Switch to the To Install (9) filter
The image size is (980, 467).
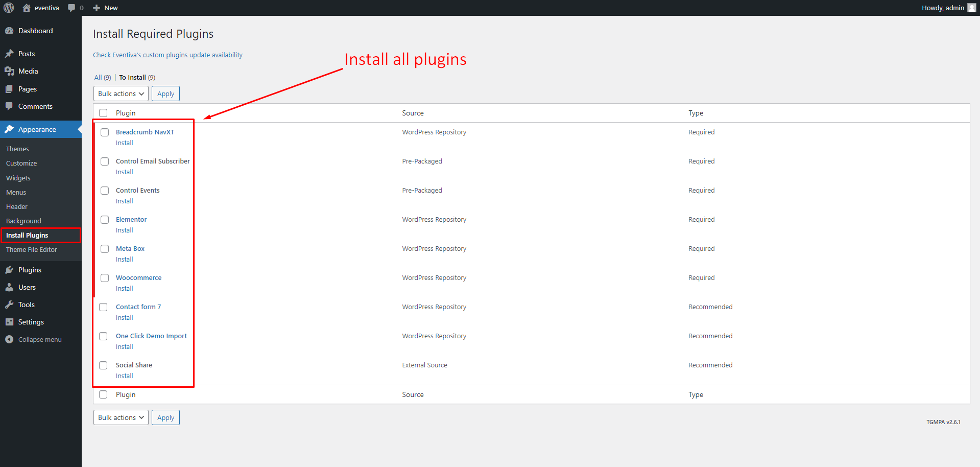coord(137,77)
